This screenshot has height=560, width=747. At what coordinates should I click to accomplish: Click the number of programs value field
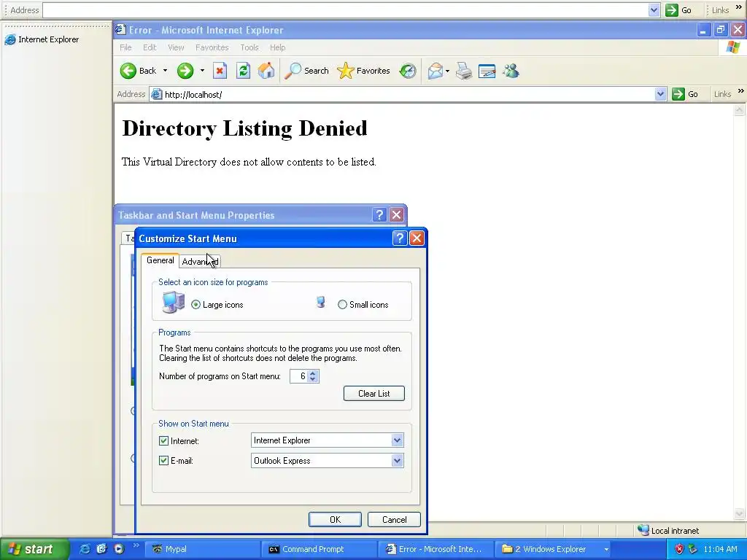click(298, 376)
